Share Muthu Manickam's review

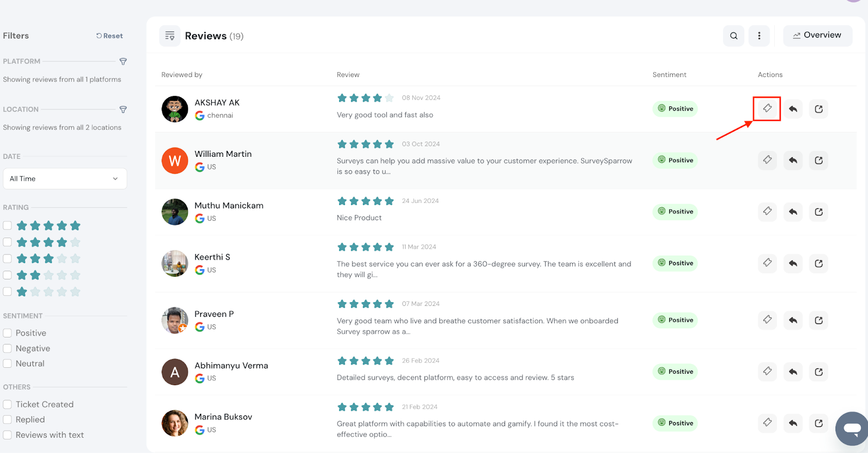click(x=818, y=212)
